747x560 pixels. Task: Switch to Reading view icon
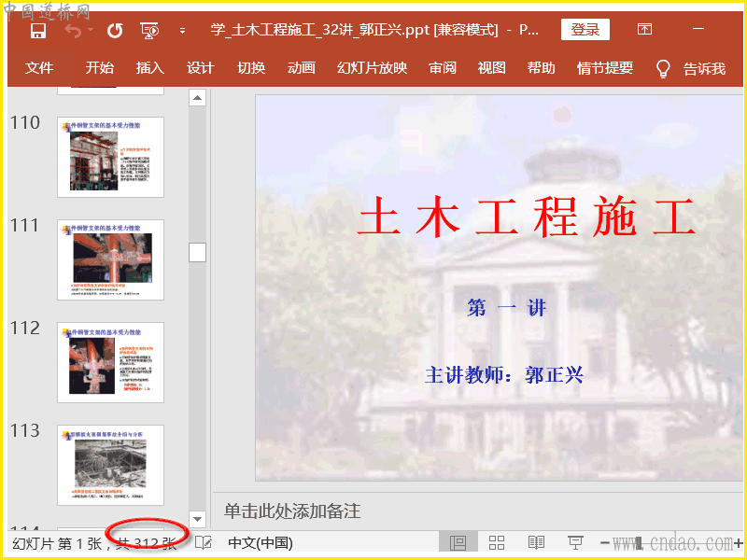(x=536, y=543)
